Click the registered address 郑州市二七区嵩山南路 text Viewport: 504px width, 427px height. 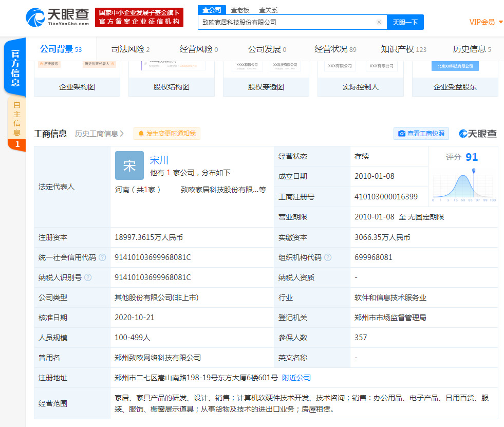click(196, 378)
